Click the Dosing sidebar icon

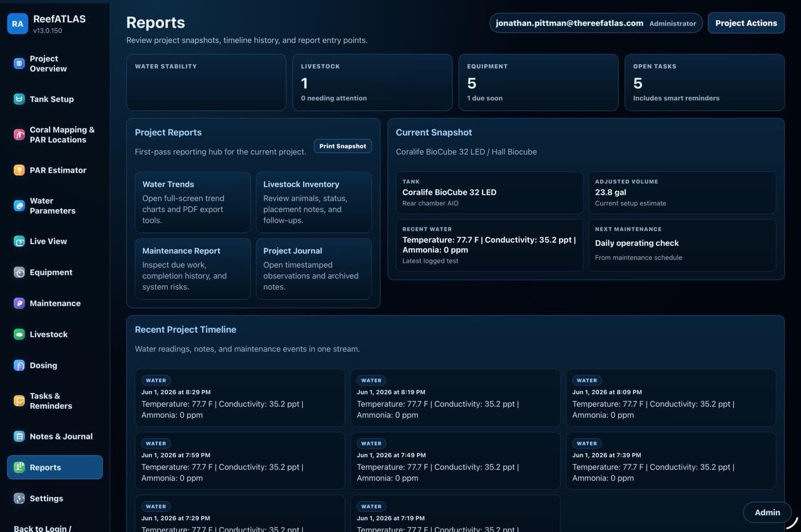coord(19,366)
